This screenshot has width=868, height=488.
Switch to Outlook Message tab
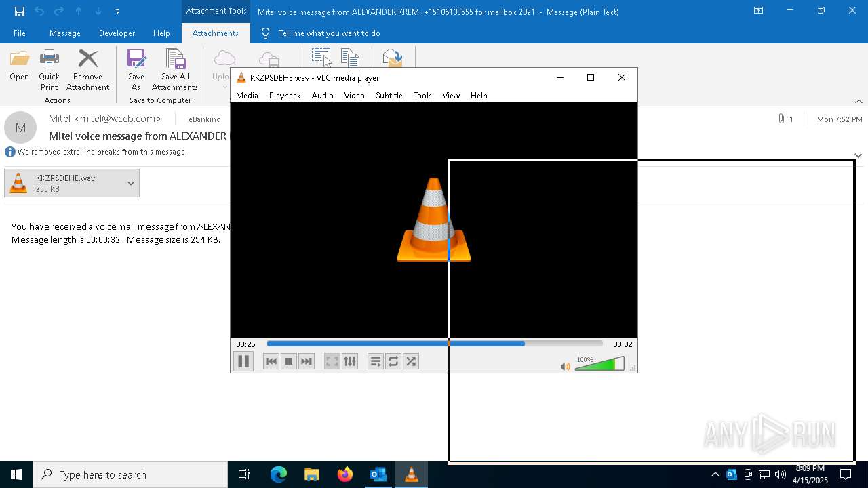tap(65, 33)
